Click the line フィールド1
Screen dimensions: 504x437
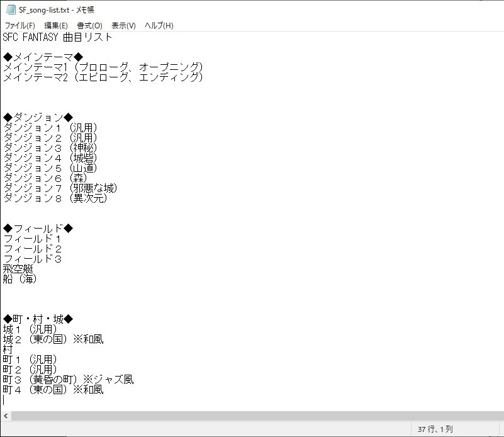(x=32, y=239)
